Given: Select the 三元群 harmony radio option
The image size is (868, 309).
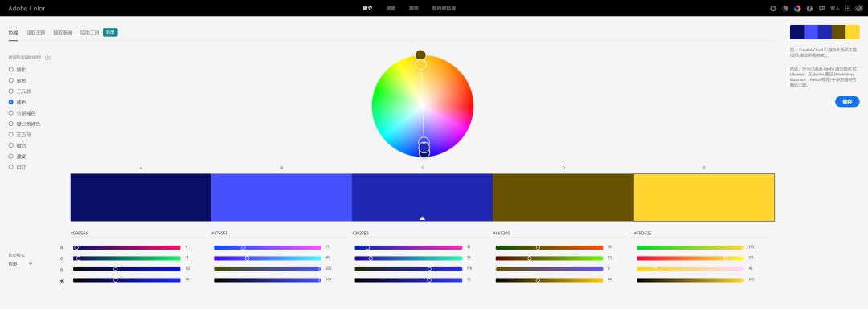Looking at the screenshot, I should pyautogui.click(x=10, y=91).
